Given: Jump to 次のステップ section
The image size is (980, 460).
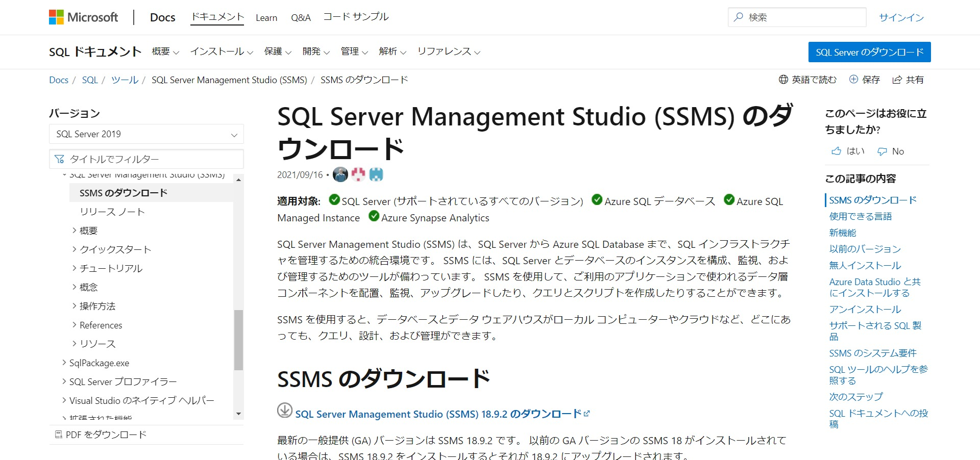Looking at the screenshot, I should pos(856,396).
